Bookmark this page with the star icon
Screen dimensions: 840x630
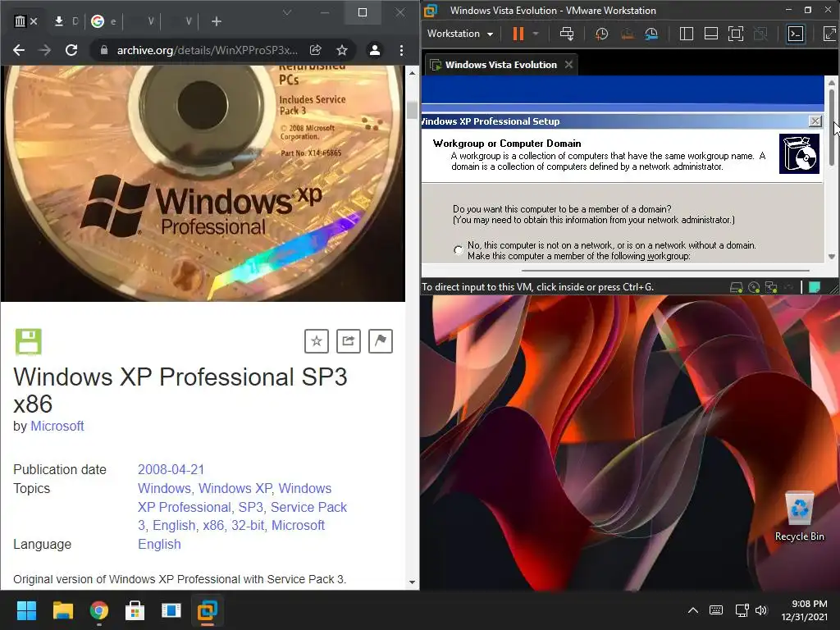pyautogui.click(x=342, y=50)
